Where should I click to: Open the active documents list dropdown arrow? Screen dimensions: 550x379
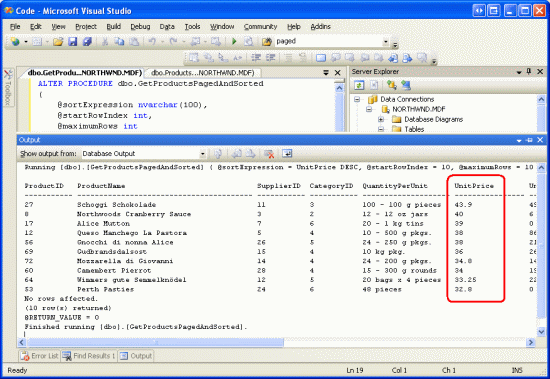tap(326, 73)
